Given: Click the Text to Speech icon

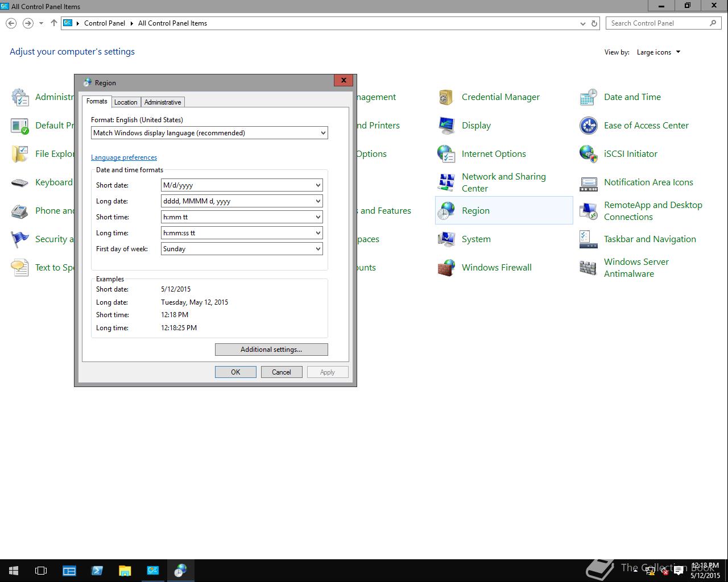Looking at the screenshot, I should tap(20, 268).
